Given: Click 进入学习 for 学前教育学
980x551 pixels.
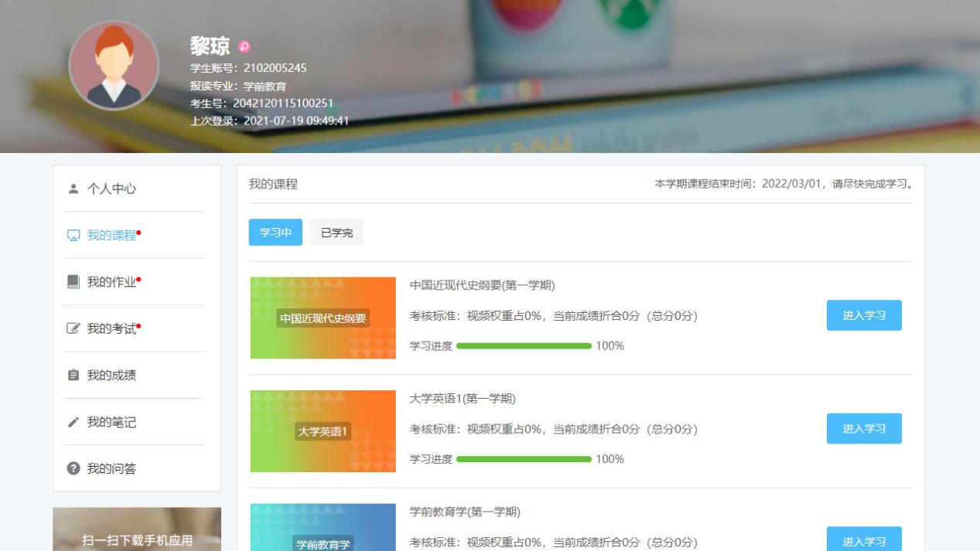Looking at the screenshot, I should point(864,540).
